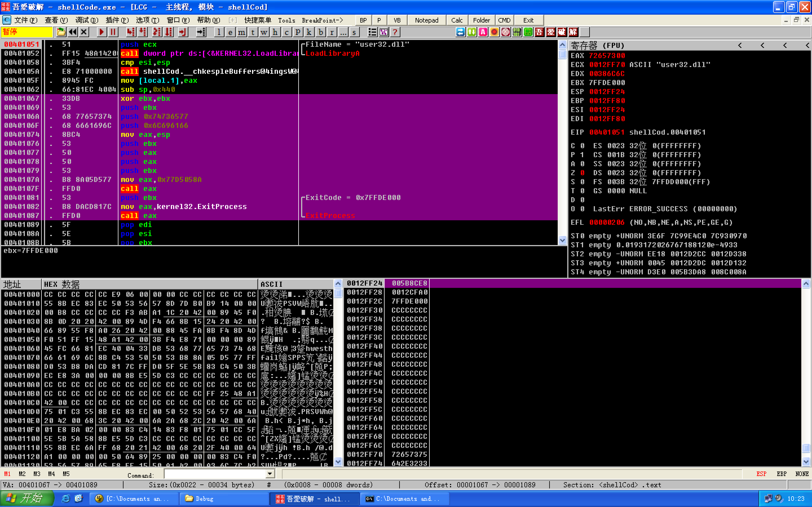This screenshot has height=507, width=812.
Task: Open the 插件(P) plugins menu
Action: (x=117, y=20)
